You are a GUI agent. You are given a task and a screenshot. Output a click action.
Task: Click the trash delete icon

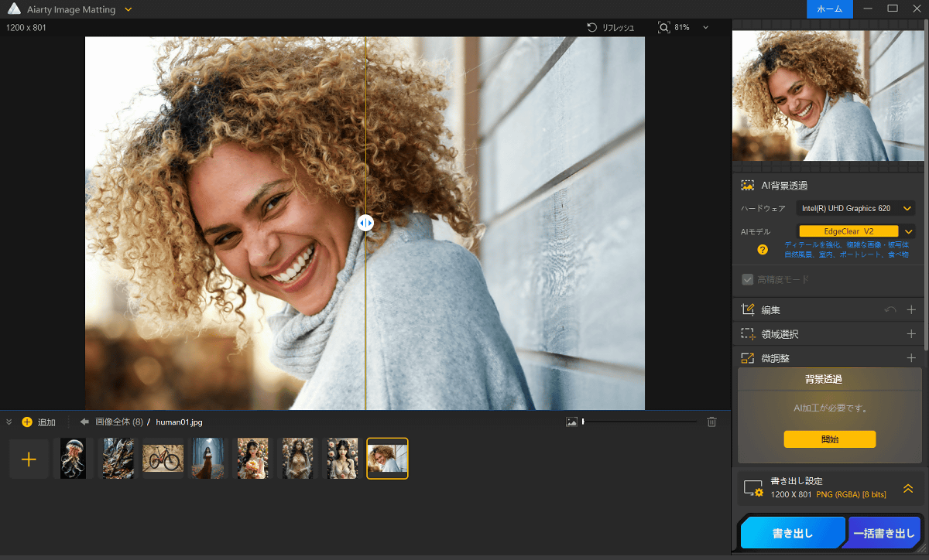point(711,422)
